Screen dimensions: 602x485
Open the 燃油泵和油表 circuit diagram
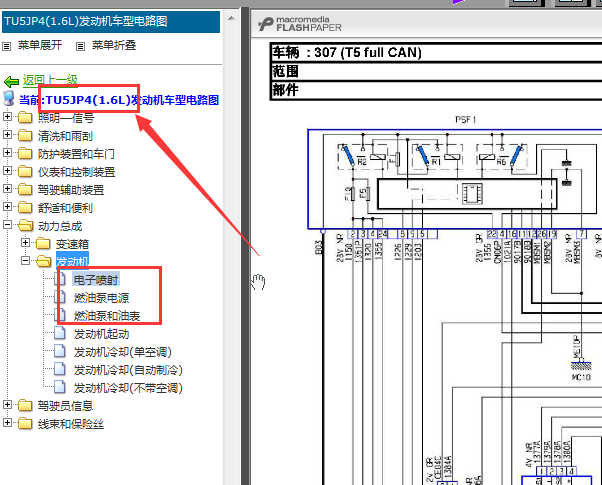(107, 316)
